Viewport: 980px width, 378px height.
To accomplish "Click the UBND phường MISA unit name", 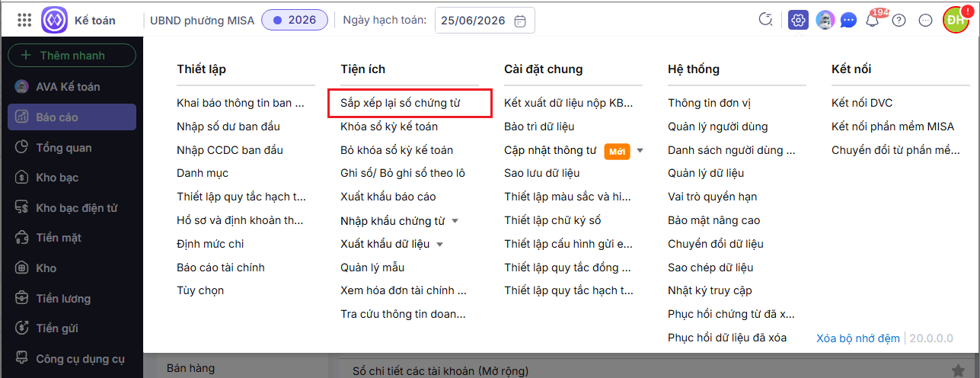I will tap(203, 21).
